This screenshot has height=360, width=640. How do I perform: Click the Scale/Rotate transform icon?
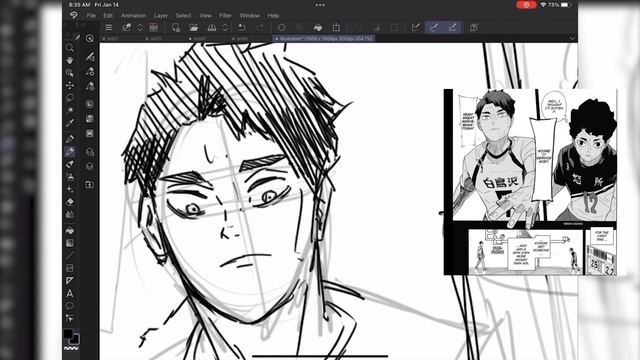[x=336, y=27]
